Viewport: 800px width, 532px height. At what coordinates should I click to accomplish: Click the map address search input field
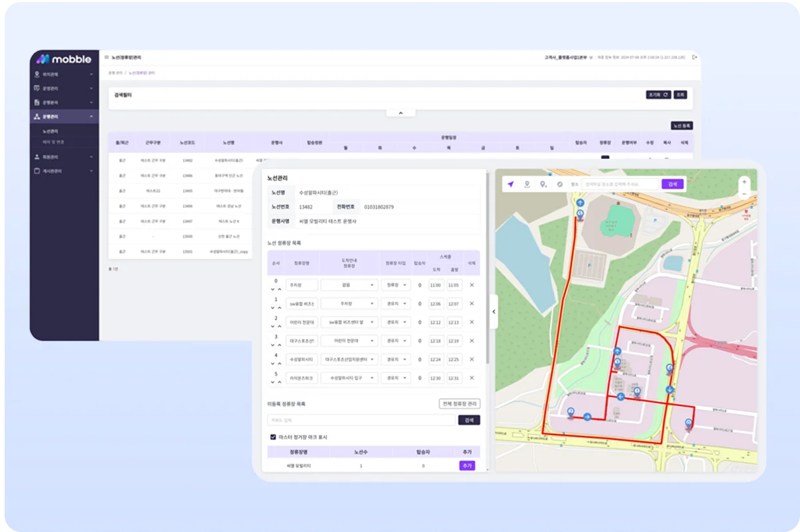(620, 184)
